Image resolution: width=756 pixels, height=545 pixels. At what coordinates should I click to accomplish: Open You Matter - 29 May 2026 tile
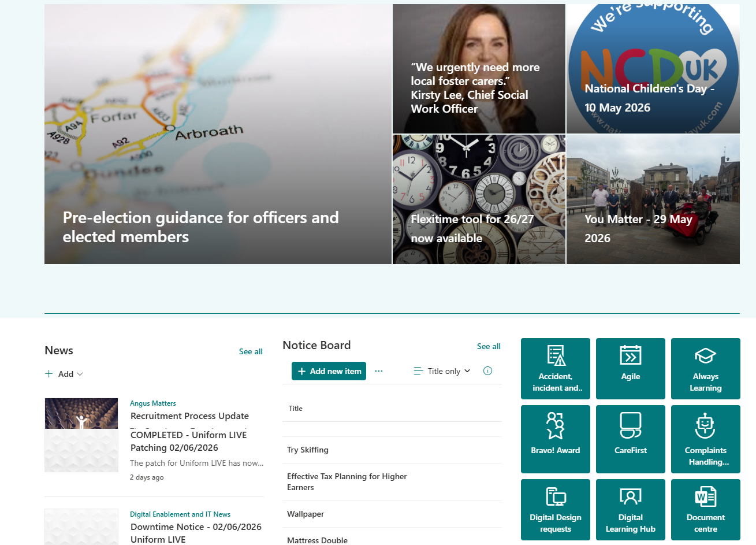click(653, 199)
